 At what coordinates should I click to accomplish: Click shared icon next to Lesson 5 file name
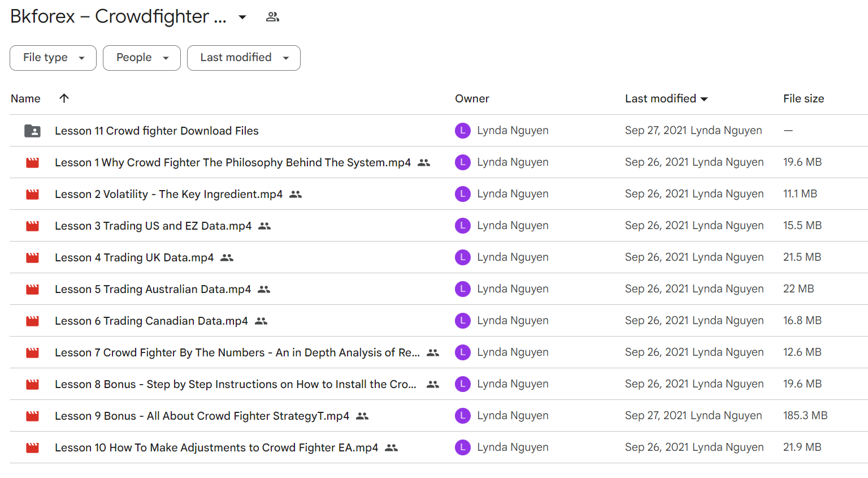click(264, 289)
